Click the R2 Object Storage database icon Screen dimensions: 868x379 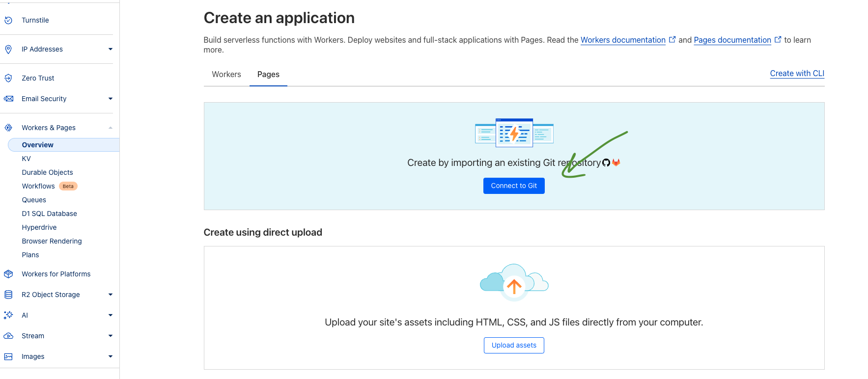click(8, 295)
